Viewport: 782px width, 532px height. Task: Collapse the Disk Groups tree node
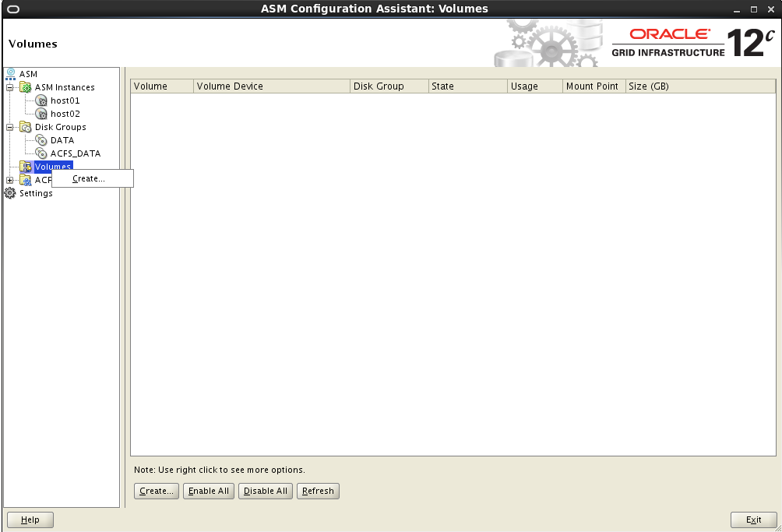(x=9, y=127)
